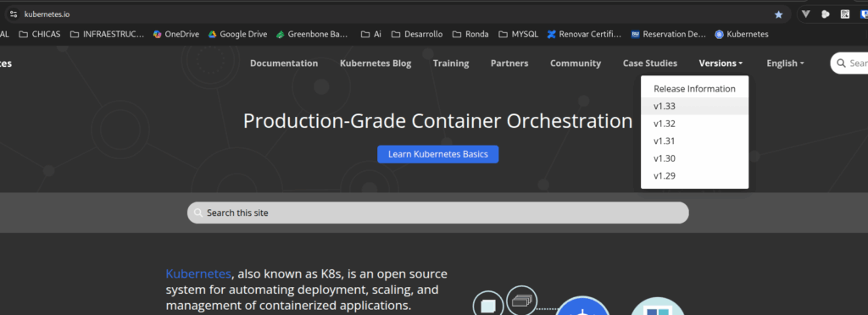
Task: Open the site information icon beside kubernetes.io
Action: [x=14, y=14]
